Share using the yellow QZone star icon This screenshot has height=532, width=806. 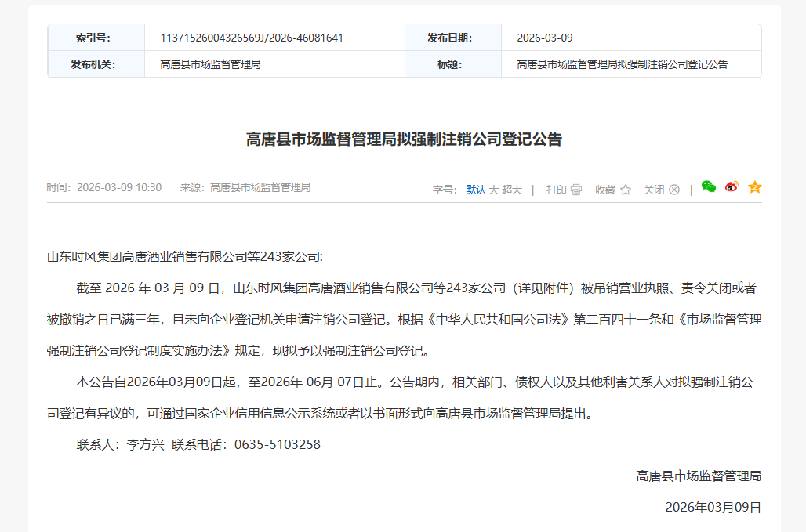[x=755, y=187]
